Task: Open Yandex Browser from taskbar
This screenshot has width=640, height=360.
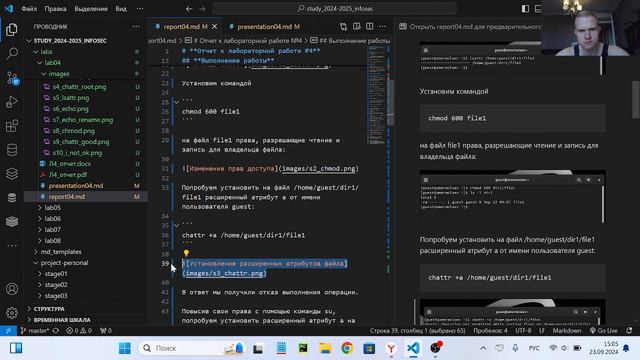Action: (x=391, y=348)
